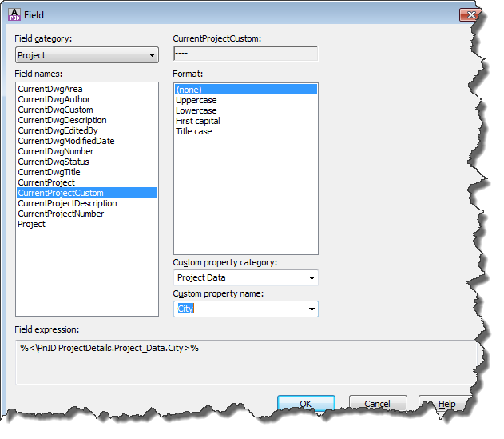Image resolution: width=504 pixels, height=439 pixels.
Task: Close the Field dialog
Action: click(470, 15)
